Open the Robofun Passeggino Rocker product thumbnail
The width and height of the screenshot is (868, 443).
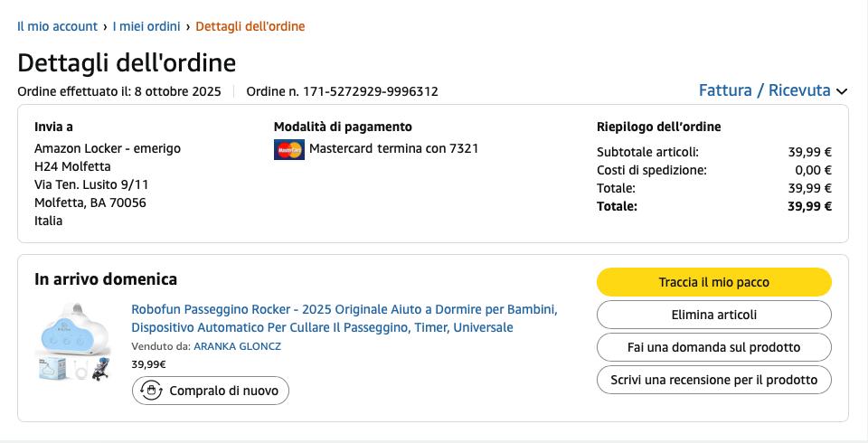click(72, 342)
